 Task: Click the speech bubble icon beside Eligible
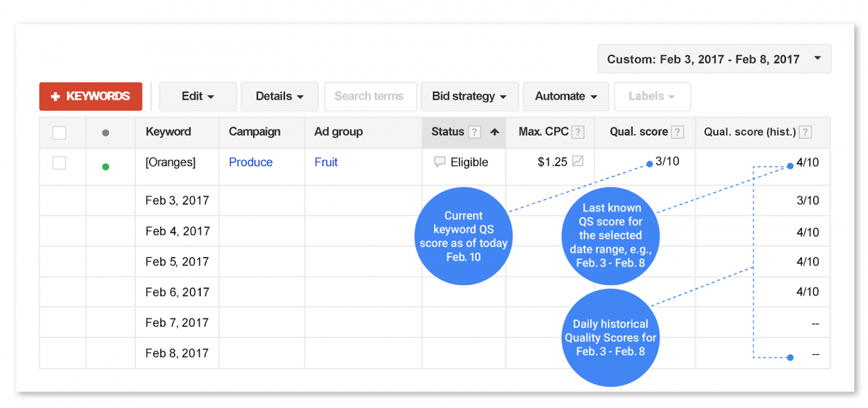(x=441, y=162)
